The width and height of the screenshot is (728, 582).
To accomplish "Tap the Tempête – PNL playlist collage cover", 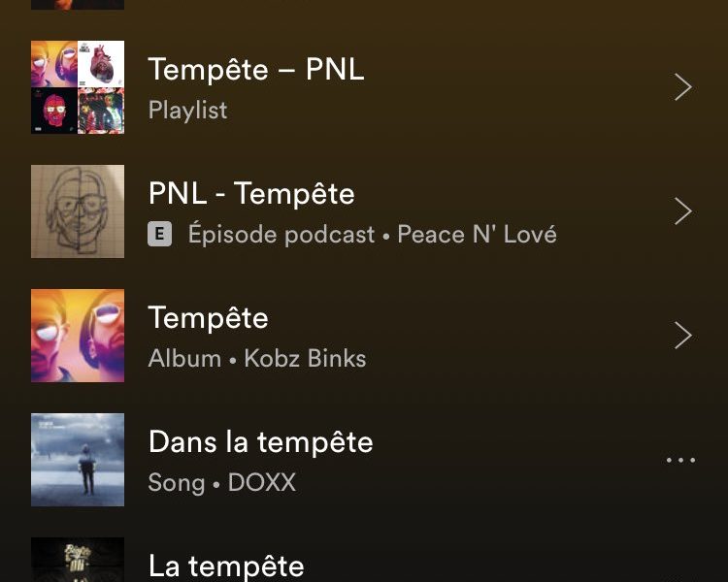I will 78,87.
